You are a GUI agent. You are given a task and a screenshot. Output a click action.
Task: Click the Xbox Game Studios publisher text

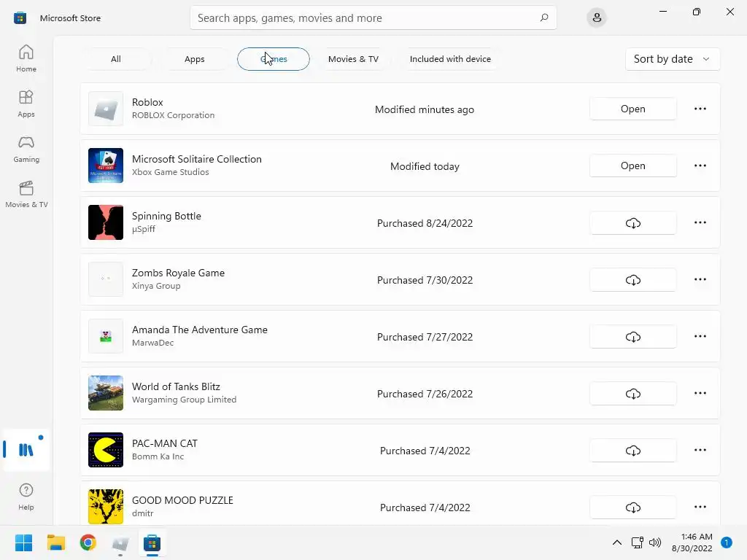point(170,172)
